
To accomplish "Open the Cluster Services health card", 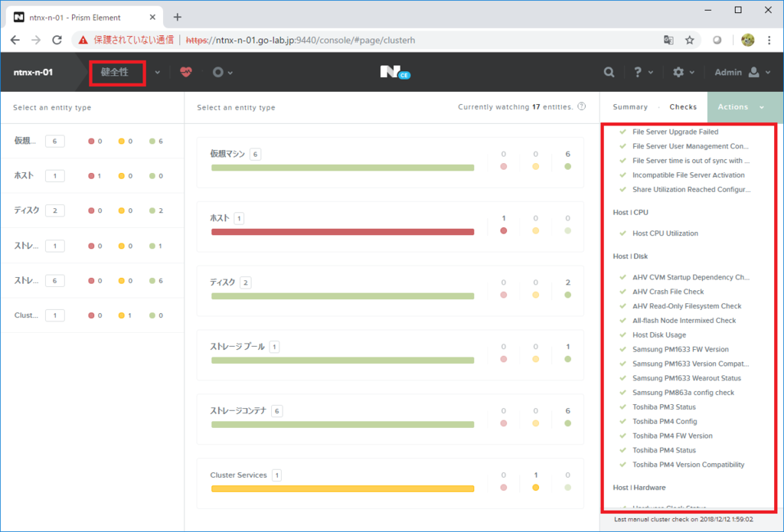I will pos(390,484).
